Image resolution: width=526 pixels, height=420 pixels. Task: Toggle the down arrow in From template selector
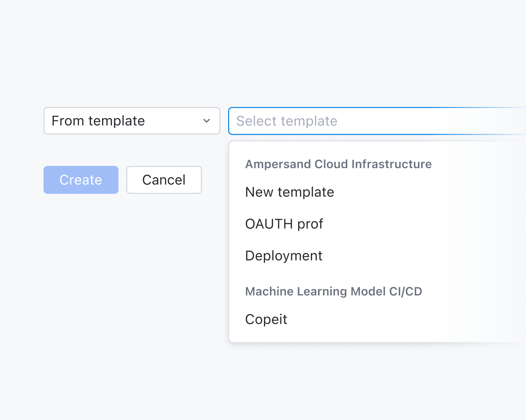click(207, 121)
